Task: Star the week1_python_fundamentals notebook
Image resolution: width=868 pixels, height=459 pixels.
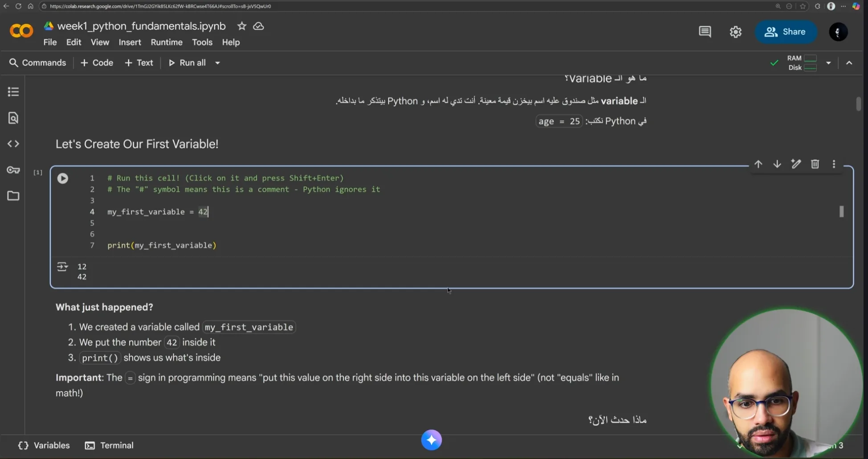Action: click(x=241, y=26)
